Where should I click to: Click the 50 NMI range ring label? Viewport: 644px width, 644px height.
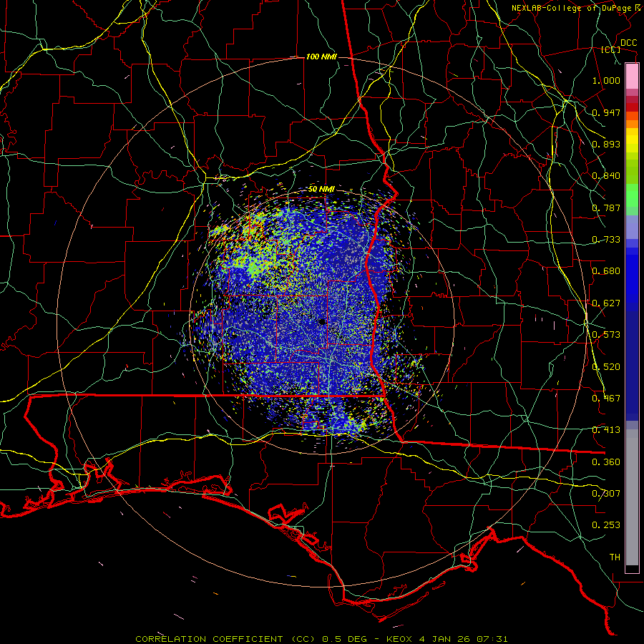(x=321, y=190)
